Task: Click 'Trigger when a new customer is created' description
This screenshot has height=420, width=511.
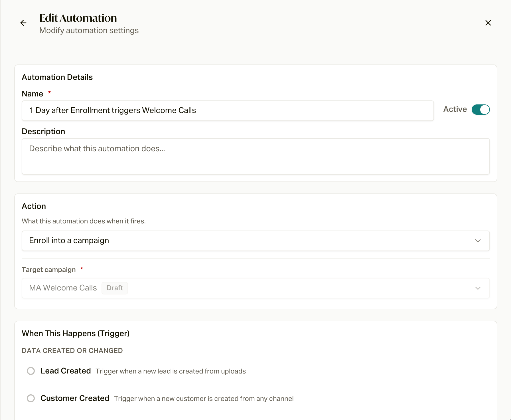Action: 204,399
